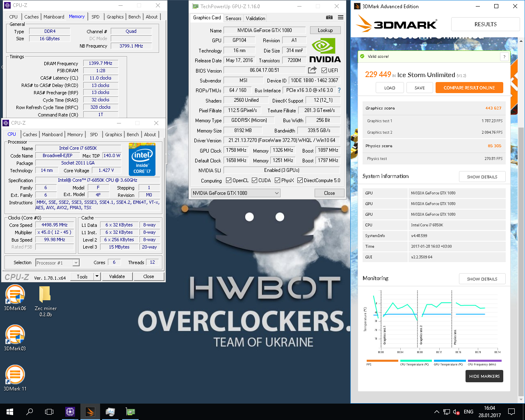
Task: Open the Tools dropdown arrow in CPU-Z
Action: tap(97, 276)
